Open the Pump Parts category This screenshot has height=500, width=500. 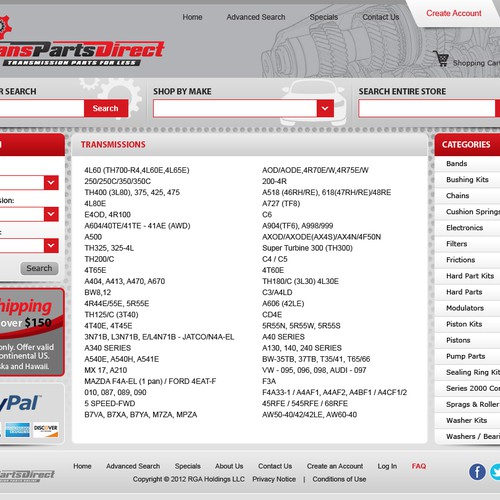465,356
